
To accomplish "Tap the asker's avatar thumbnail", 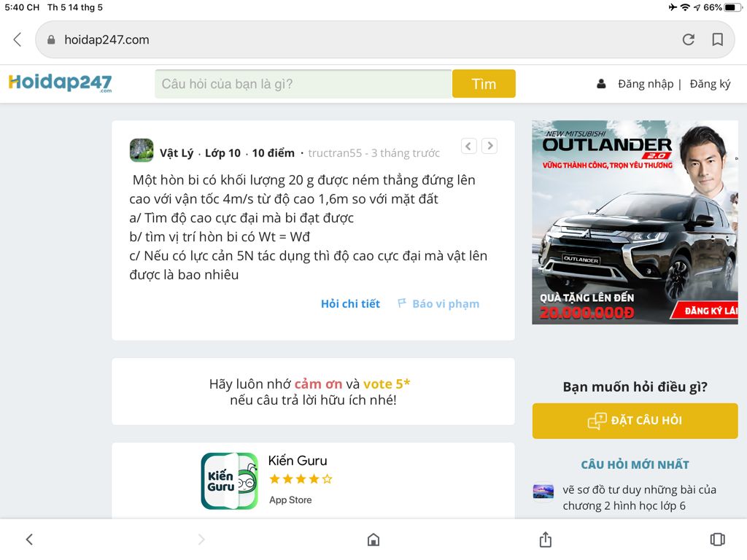I will pos(142,150).
